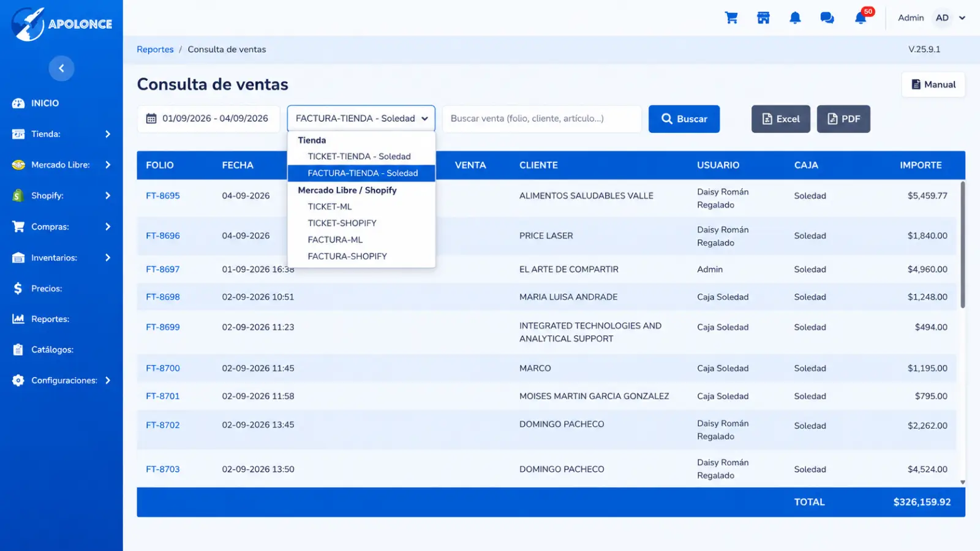Open folio FT-8698 link

point(163,297)
